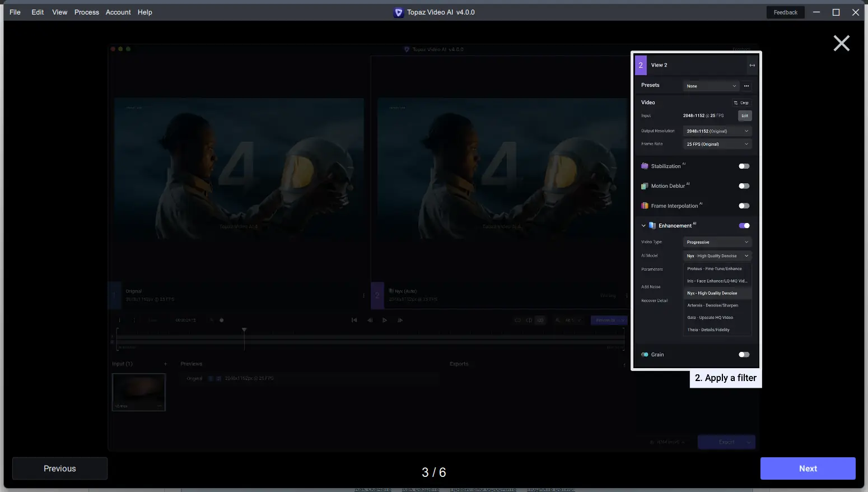868x492 pixels.
Task: Enable the Grain toggle
Action: (744, 355)
